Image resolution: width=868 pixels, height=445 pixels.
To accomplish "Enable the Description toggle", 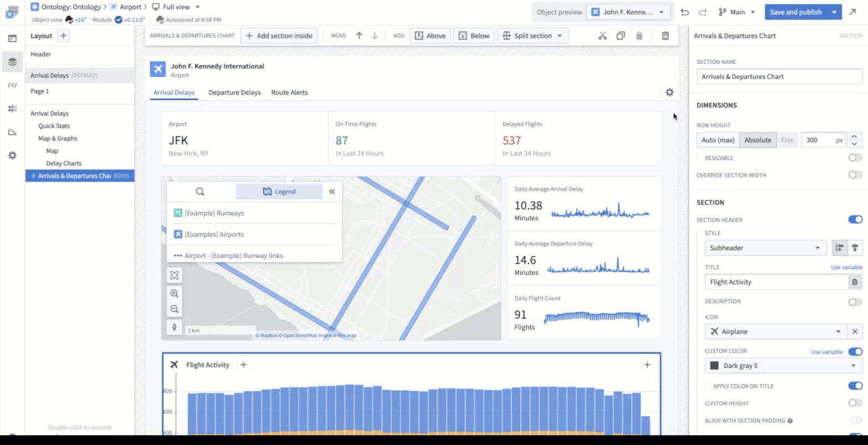I will point(855,302).
